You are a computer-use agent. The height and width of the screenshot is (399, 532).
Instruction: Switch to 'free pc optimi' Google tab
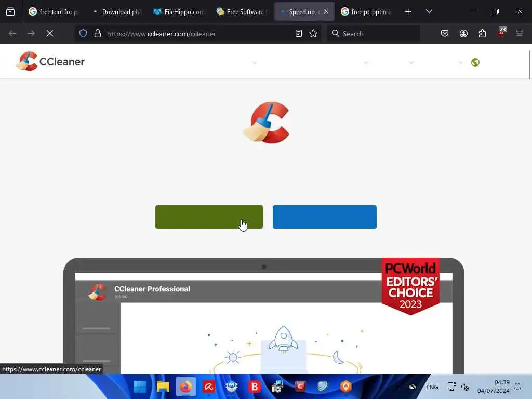[x=366, y=11]
